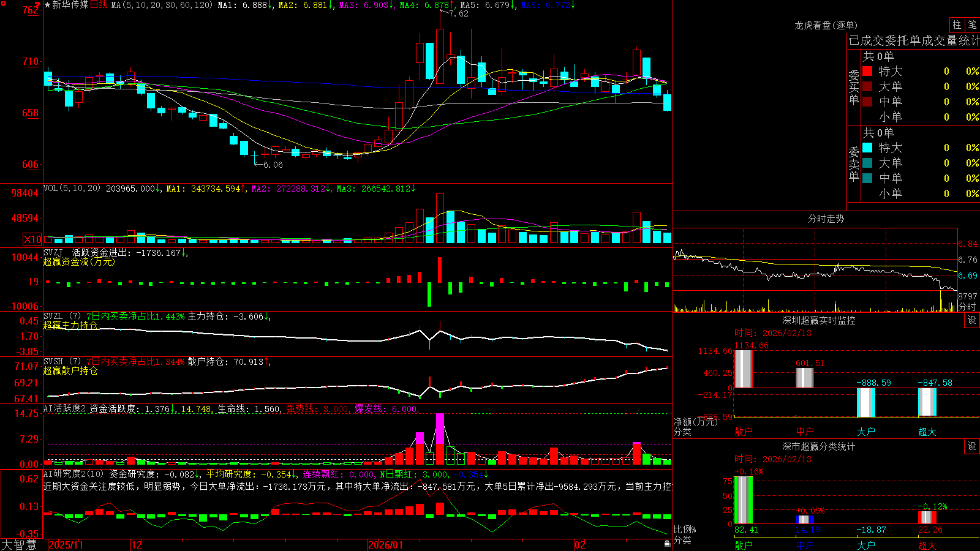This screenshot has height=551, width=980.
Task: Open 设 settings for 深市超赢分类统计
Action: click(x=972, y=446)
